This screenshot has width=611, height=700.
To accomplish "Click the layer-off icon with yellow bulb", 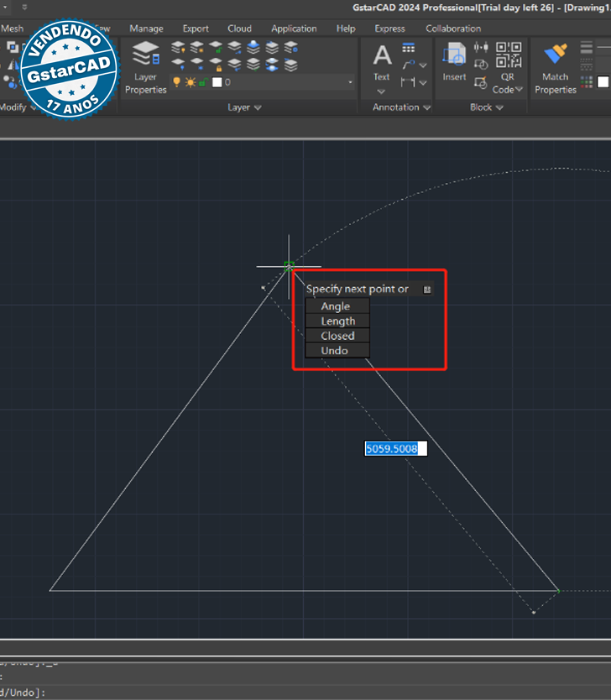I will click(178, 47).
